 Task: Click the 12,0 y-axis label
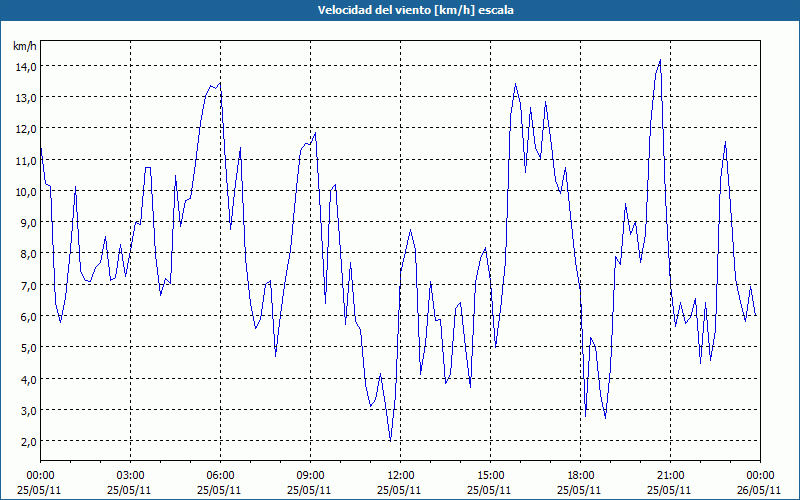tap(26, 129)
